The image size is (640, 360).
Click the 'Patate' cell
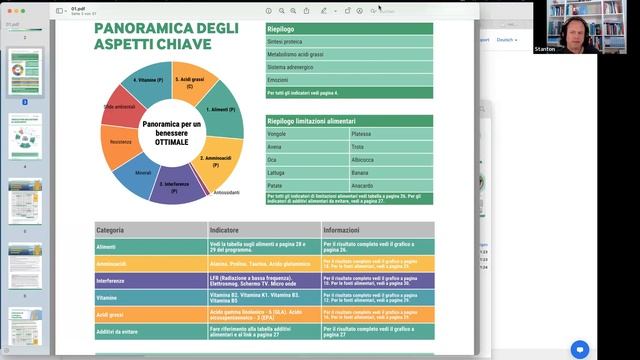click(x=307, y=186)
